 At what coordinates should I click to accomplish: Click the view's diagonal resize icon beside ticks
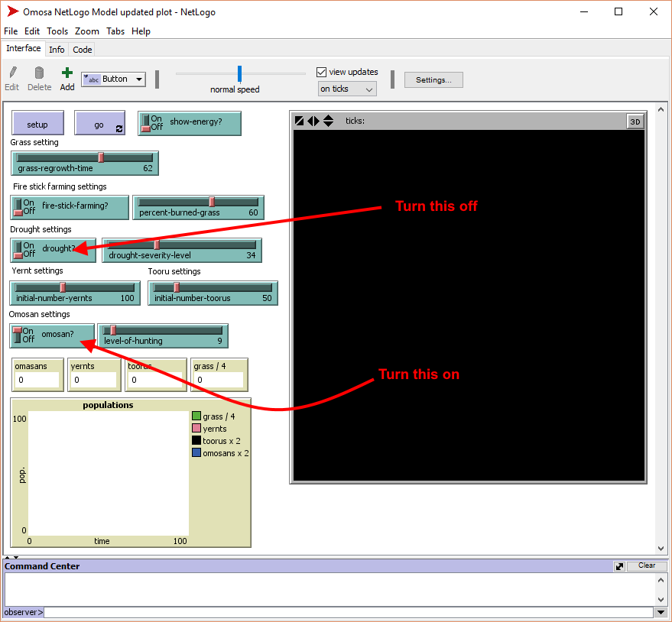(300, 121)
